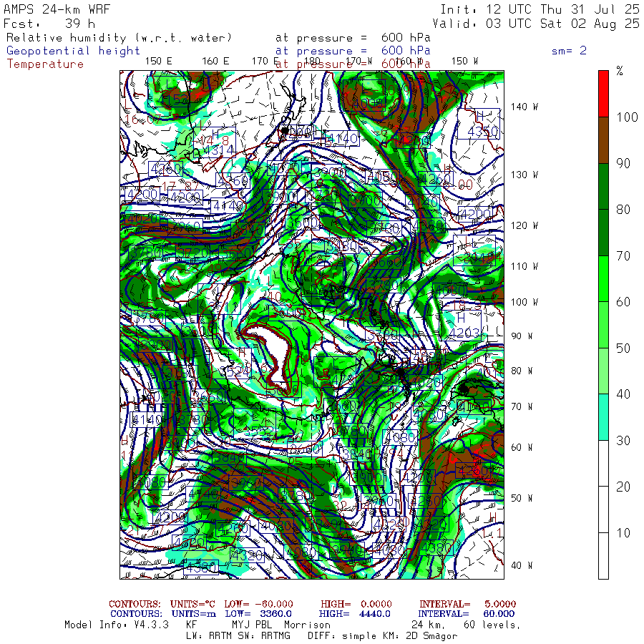Click the blue 'at pressure = 600 hPa' text
The image size is (644, 644).
353,51
